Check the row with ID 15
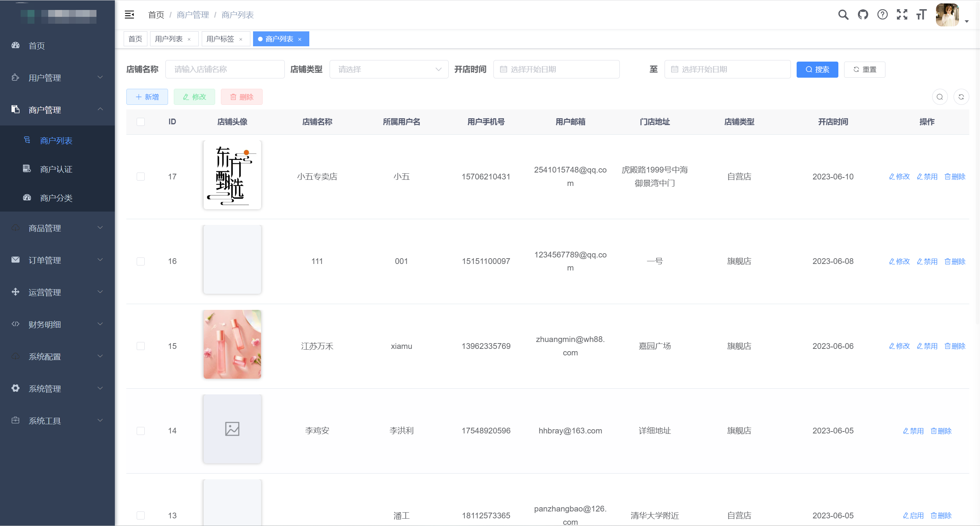Image resolution: width=980 pixels, height=526 pixels. tap(140, 346)
